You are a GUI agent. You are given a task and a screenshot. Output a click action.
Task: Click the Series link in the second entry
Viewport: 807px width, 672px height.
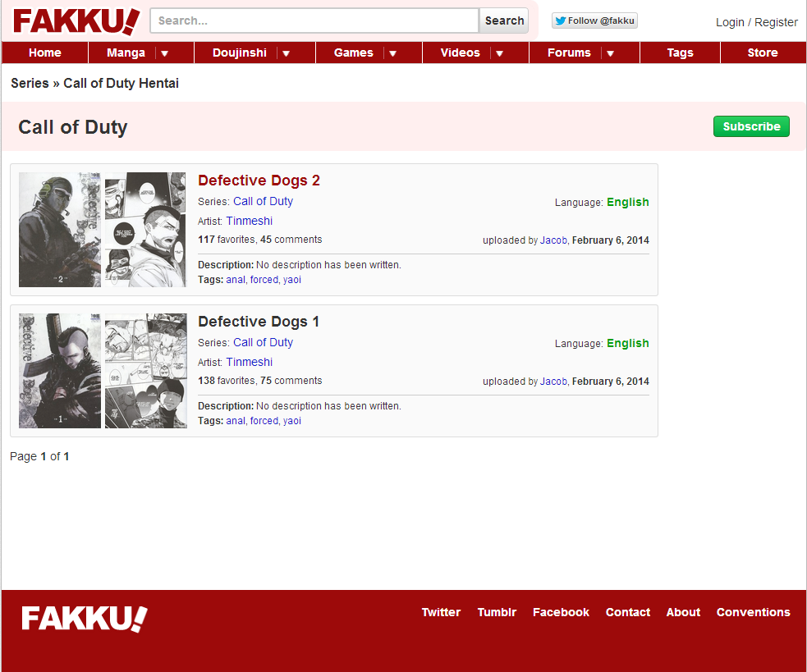point(263,342)
